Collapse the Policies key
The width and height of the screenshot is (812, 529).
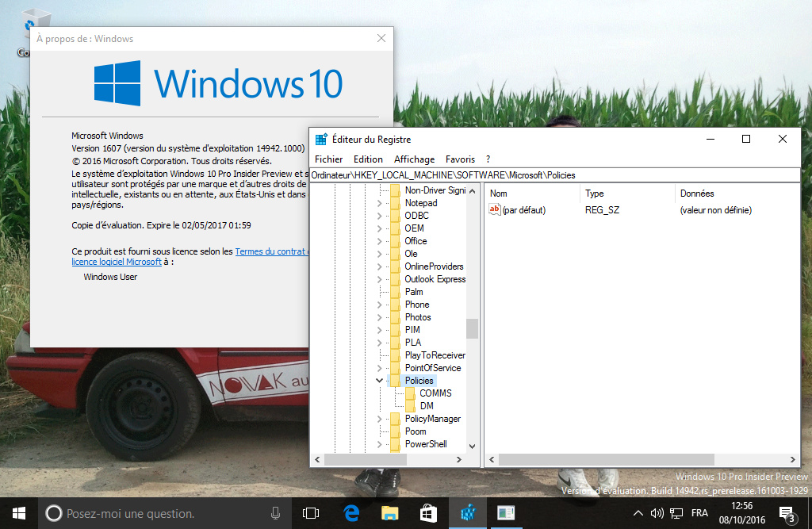pyautogui.click(x=380, y=381)
